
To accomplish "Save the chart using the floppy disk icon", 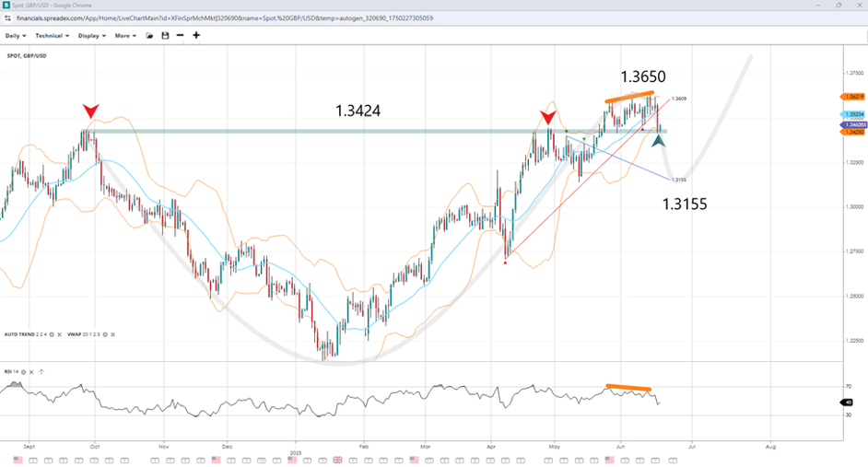I will (165, 36).
